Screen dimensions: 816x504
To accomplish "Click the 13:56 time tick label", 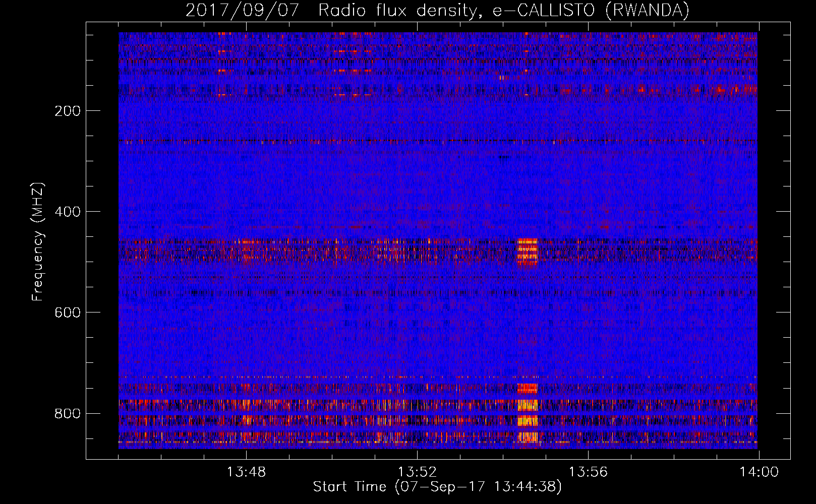I will [588, 472].
